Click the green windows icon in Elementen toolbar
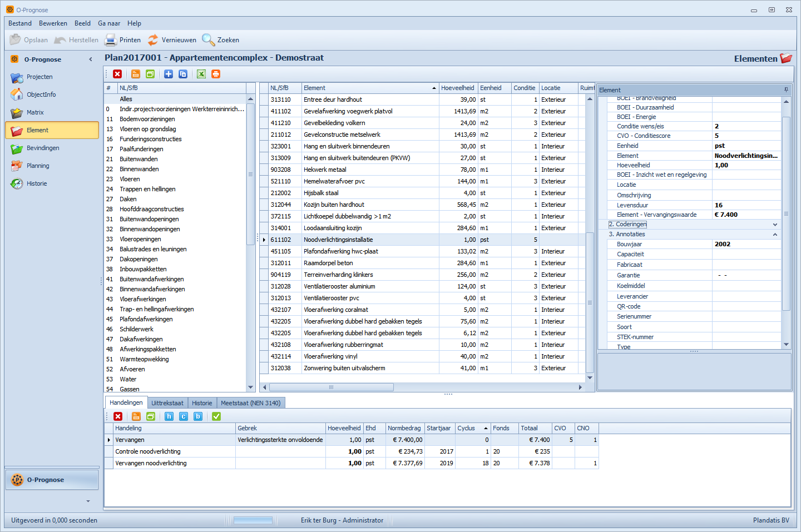Image resolution: width=801 pixels, height=532 pixels. pyautogui.click(x=150, y=74)
